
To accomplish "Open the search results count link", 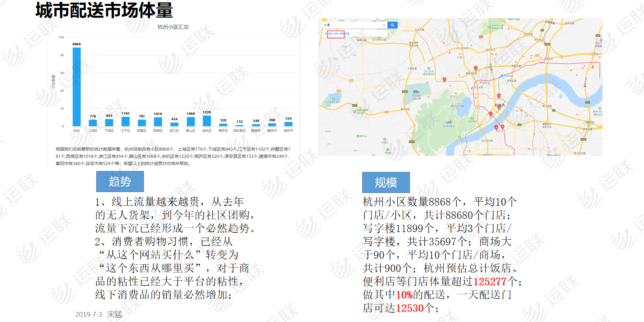I will pyautogui.click(x=336, y=33).
